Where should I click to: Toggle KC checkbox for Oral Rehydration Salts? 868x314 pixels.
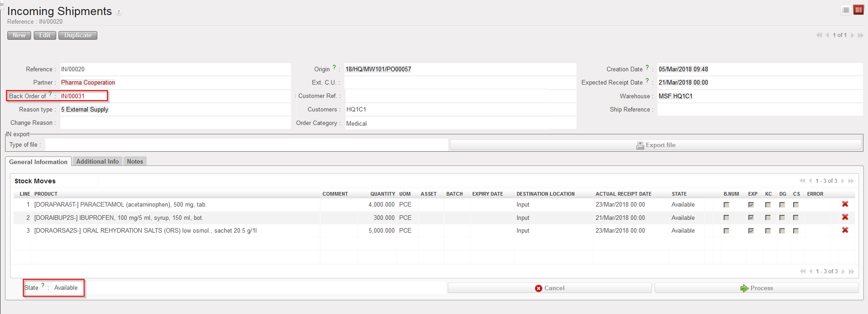point(768,231)
